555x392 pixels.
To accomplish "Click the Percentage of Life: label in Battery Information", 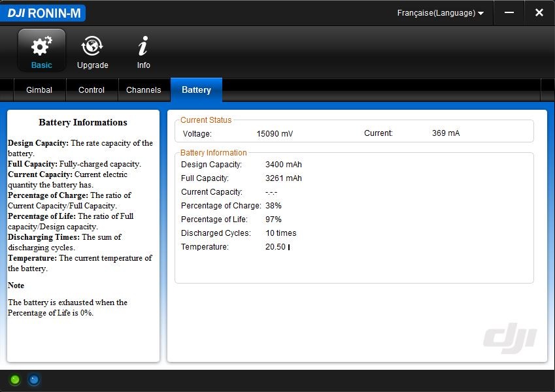I will [x=214, y=220].
